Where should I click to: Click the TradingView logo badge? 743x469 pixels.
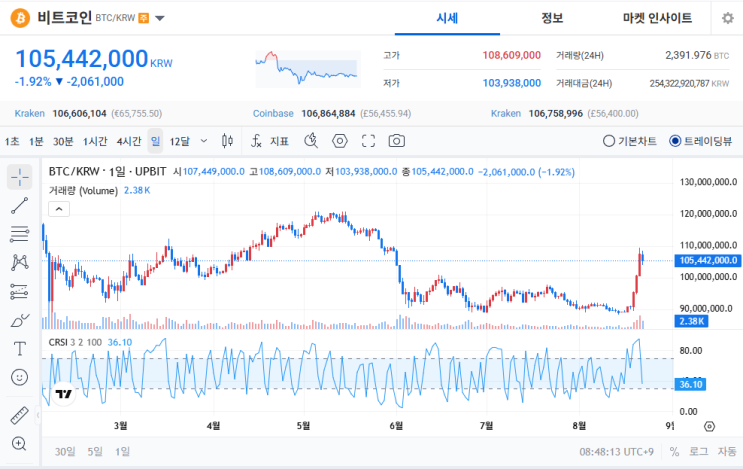tap(63, 394)
